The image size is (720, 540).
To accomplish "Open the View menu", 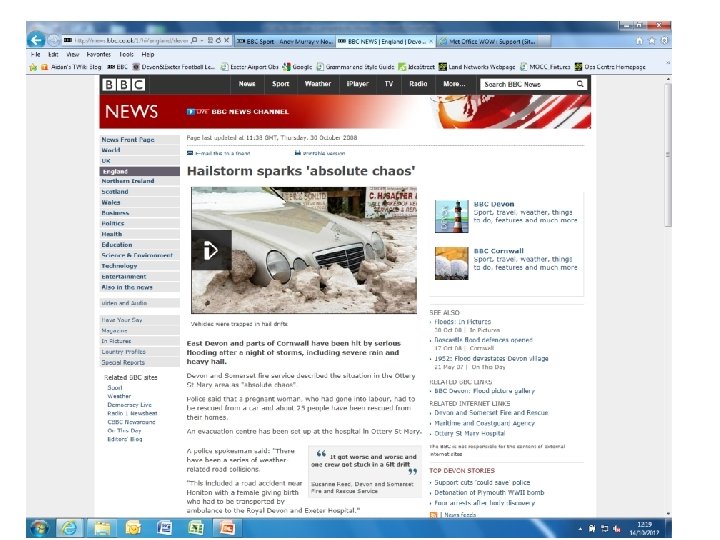I will click(x=73, y=54).
